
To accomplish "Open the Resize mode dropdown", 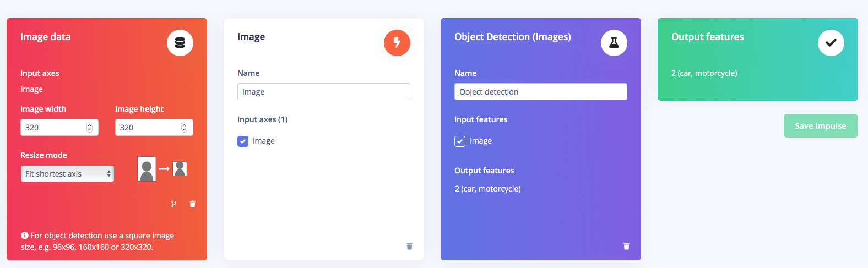I will click(x=67, y=174).
